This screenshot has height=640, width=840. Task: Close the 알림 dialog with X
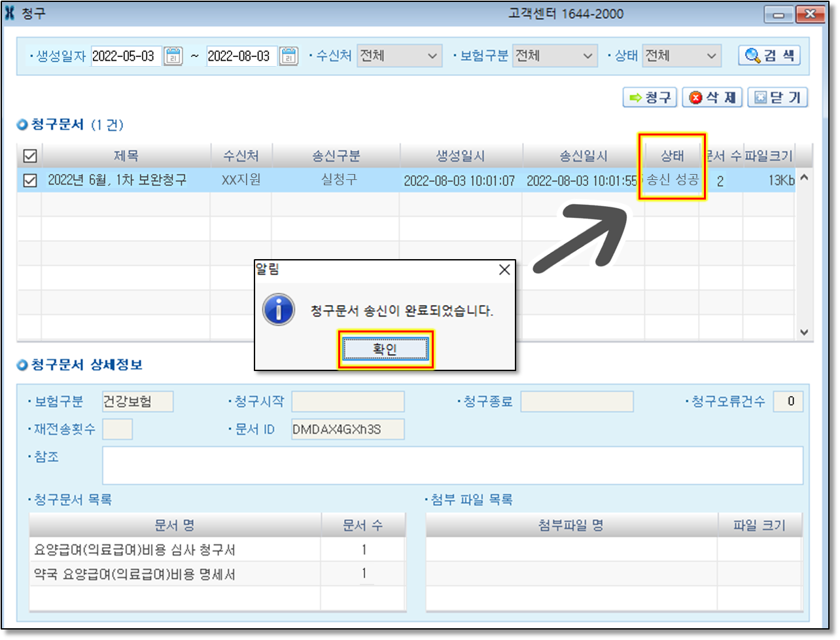(x=504, y=270)
